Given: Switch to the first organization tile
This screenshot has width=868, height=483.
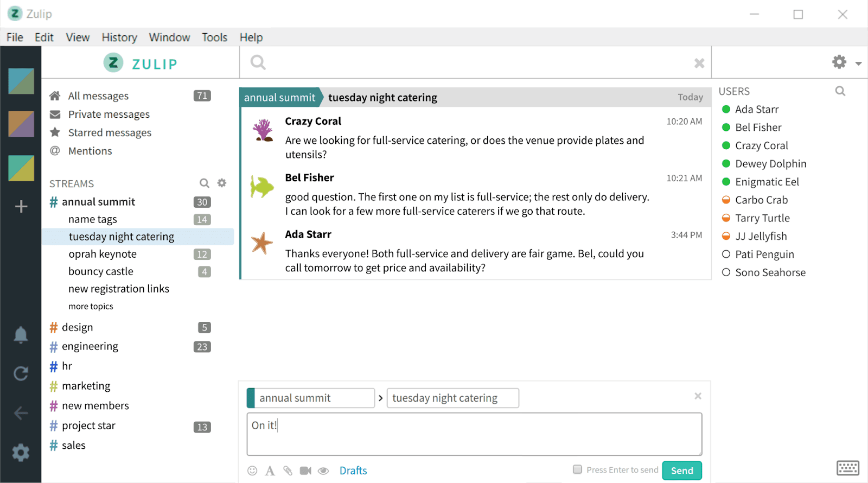Looking at the screenshot, I should (21, 81).
